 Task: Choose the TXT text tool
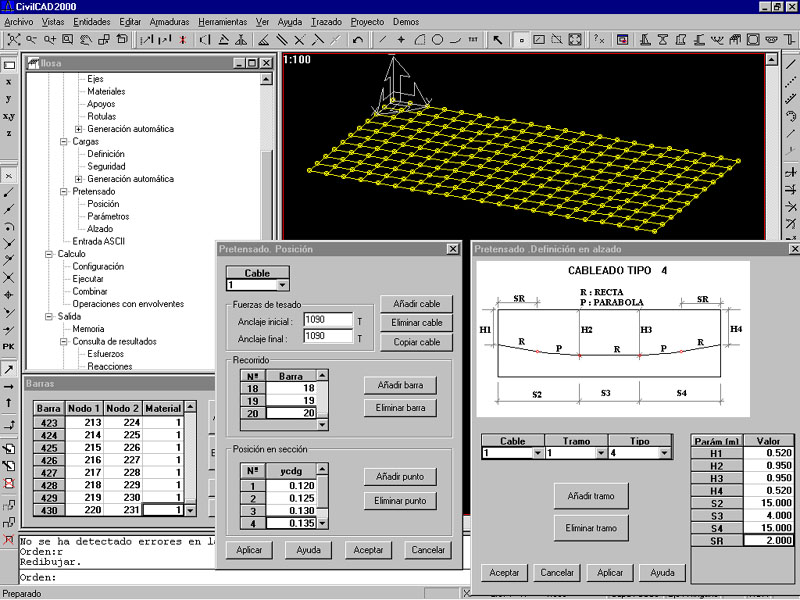[x=473, y=40]
